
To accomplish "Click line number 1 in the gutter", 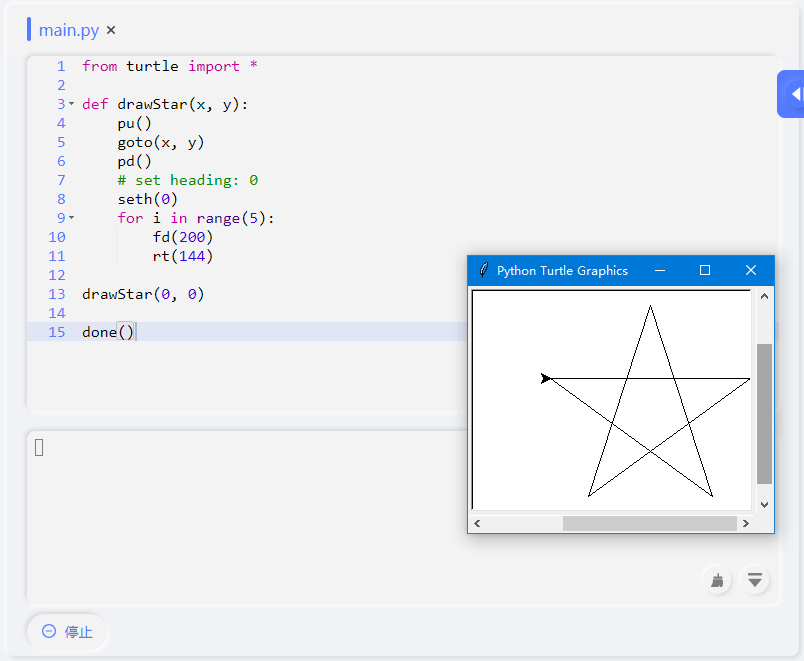I will coord(61,66).
